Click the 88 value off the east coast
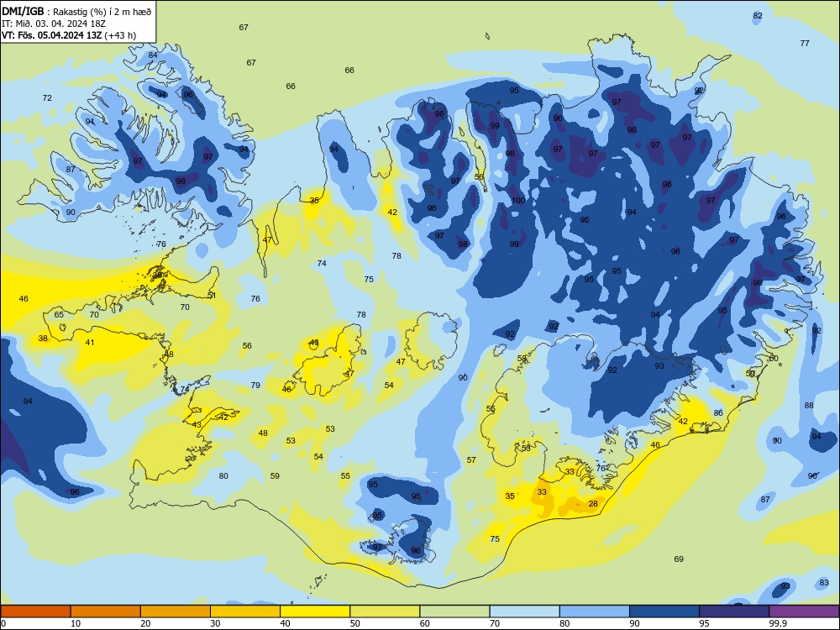This screenshot has height=630, width=840. click(x=809, y=406)
